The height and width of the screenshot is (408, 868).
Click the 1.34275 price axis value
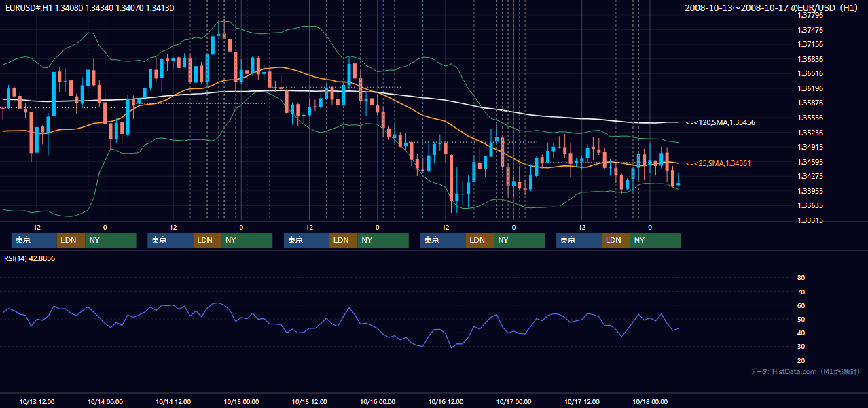coord(811,176)
